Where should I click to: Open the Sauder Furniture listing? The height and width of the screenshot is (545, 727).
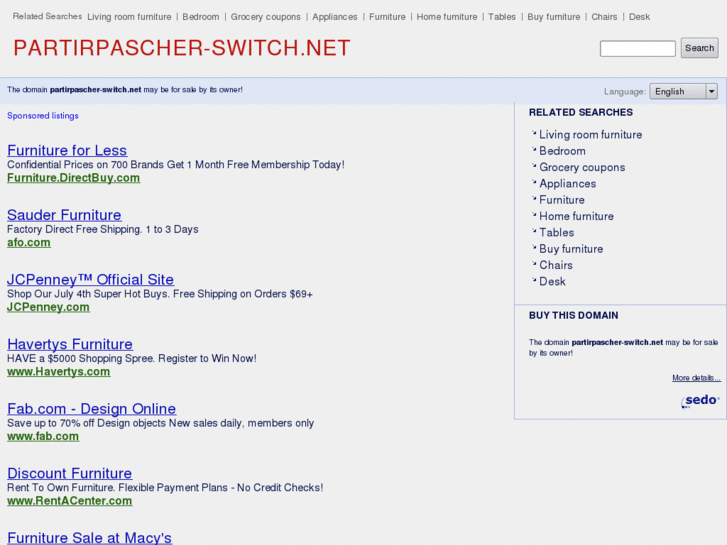coord(64,215)
